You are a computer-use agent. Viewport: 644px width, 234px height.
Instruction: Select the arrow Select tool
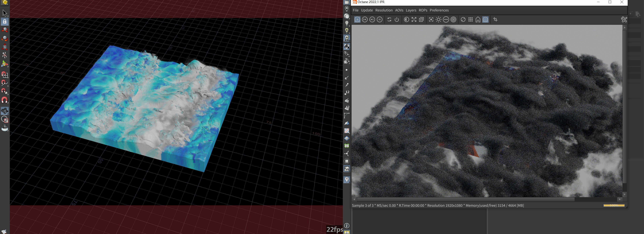(5, 13)
